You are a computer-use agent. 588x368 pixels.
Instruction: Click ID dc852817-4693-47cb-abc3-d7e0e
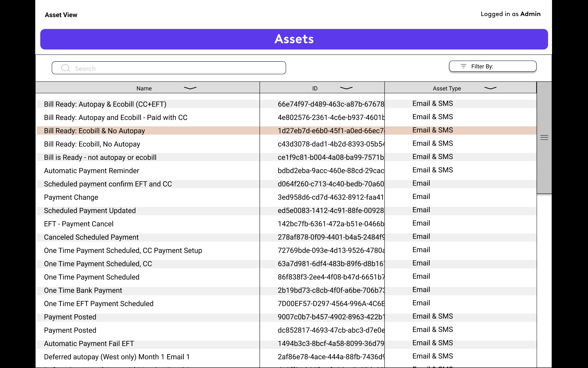tap(331, 330)
